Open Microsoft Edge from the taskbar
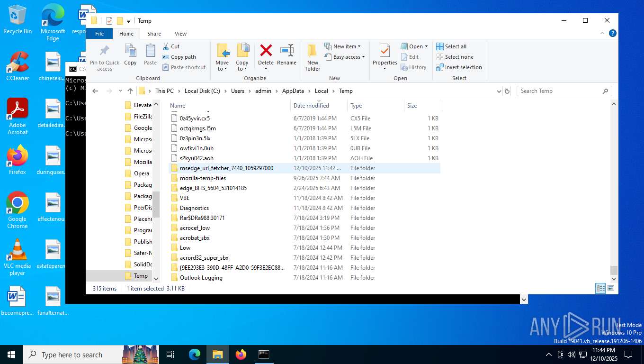Screen dimensions: 644x364 195,355
